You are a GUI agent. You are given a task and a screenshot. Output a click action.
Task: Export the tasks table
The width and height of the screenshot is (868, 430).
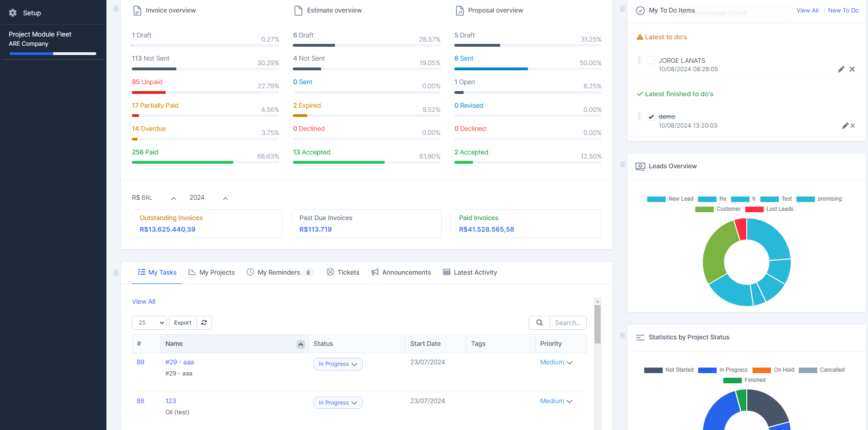183,323
